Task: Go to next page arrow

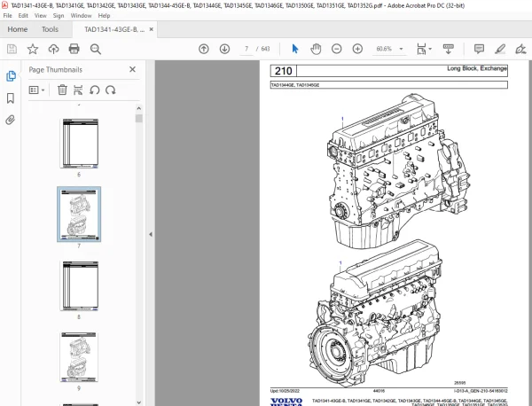Action: [x=224, y=49]
